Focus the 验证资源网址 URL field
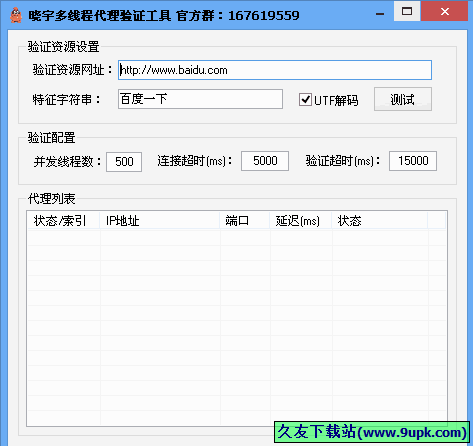 [x=275, y=70]
